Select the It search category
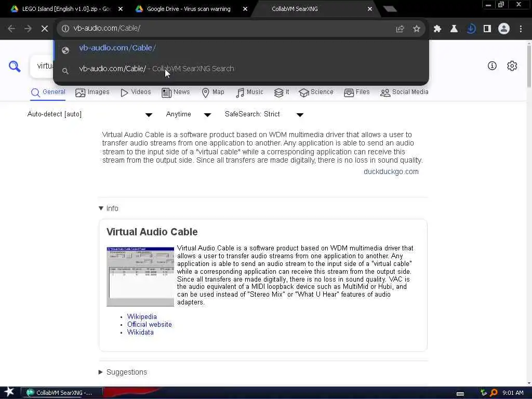The height and width of the screenshot is (399, 532). tap(282, 92)
